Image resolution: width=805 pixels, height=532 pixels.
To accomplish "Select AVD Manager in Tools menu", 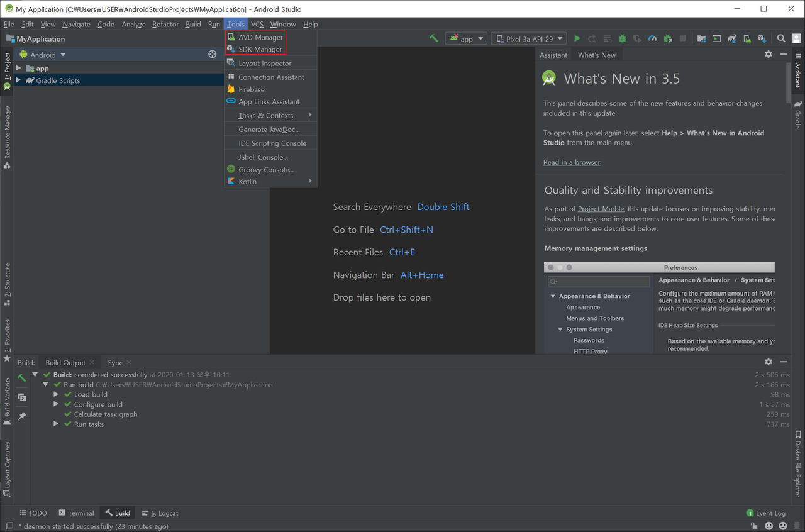I will pyautogui.click(x=270, y=37).
